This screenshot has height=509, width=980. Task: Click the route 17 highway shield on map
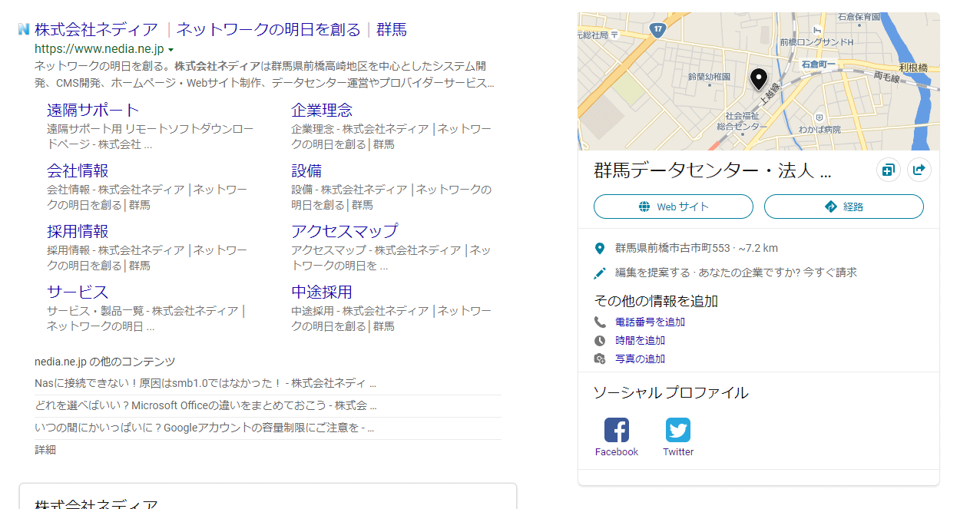pyautogui.click(x=657, y=30)
